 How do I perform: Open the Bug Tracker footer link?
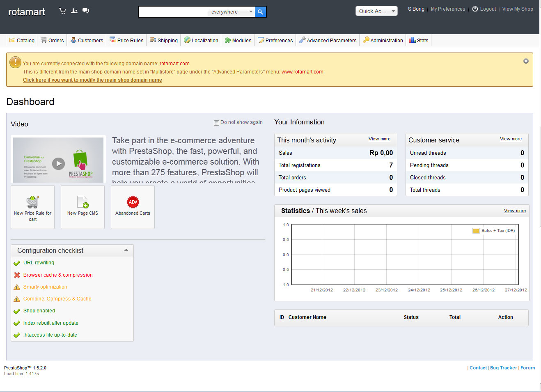(x=504, y=368)
